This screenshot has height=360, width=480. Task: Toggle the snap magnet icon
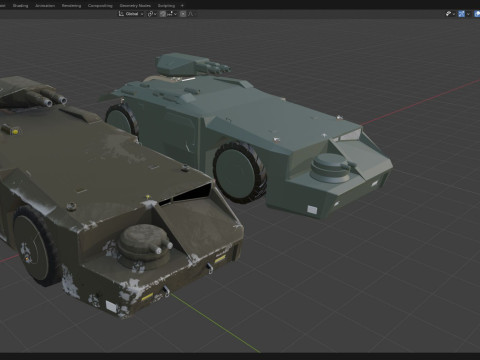coord(163,14)
